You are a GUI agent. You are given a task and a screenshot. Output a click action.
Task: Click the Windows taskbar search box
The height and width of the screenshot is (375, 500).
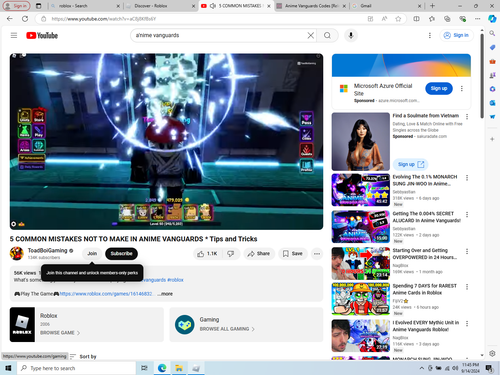(76, 368)
